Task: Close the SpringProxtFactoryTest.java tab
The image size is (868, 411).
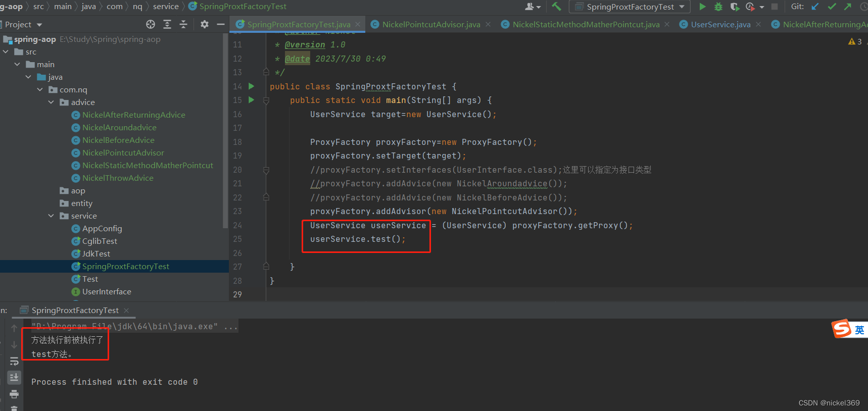Action: [358, 24]
